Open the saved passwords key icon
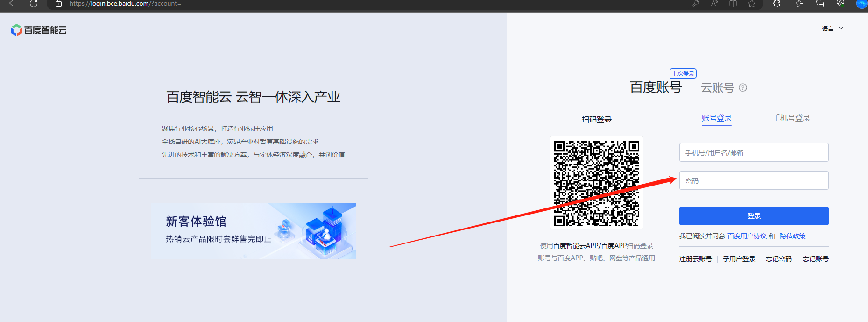Screen dimensions: 868x322 (696, 3)
